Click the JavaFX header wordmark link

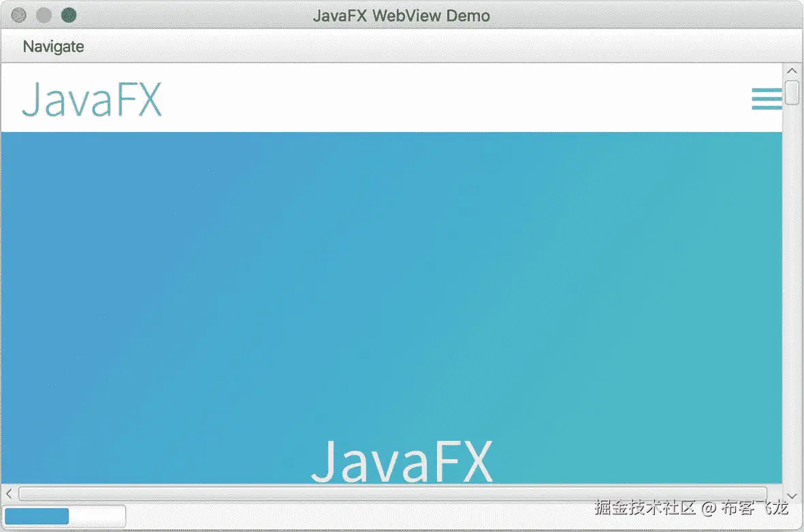91,99
